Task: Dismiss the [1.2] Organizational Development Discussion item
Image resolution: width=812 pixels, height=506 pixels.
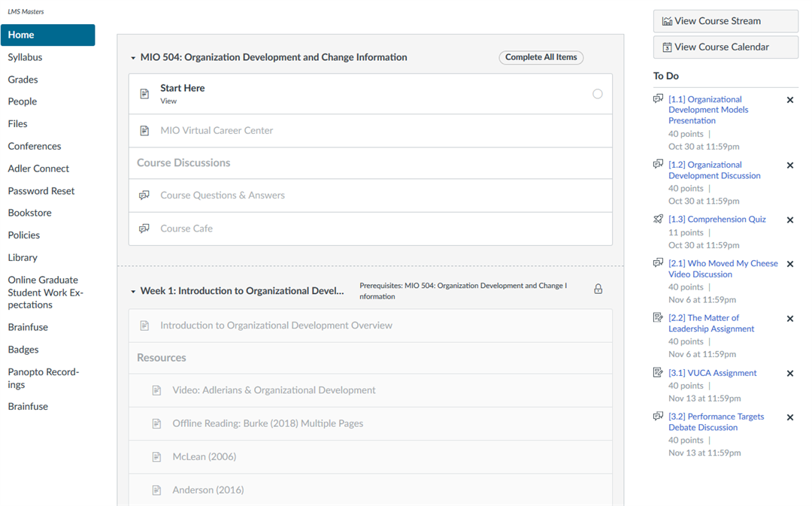Action: click(790, 165)
